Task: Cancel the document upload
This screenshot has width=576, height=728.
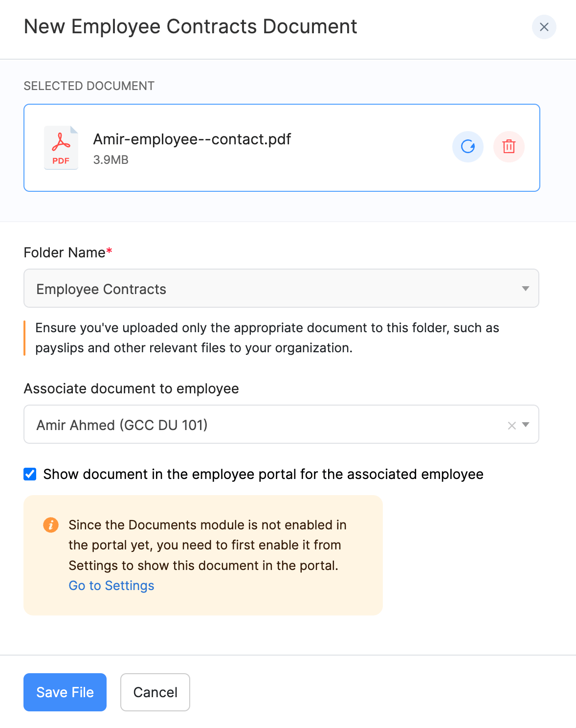Action: [155, 692]
